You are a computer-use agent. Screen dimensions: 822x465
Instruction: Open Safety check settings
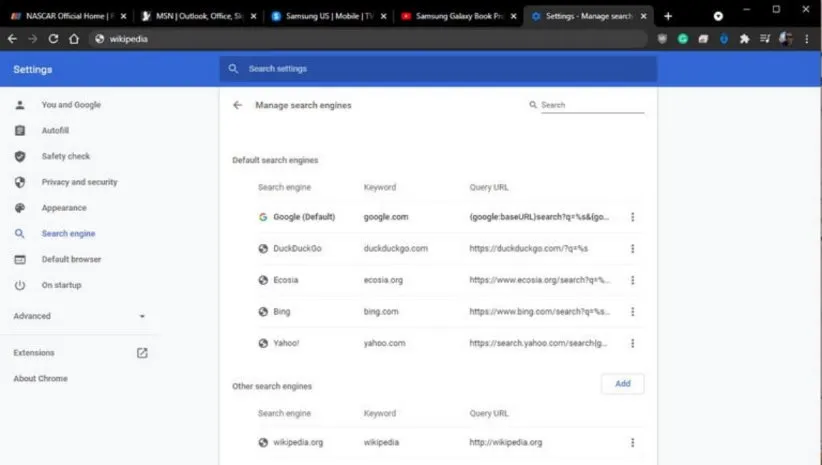pyautogui.click(x=65, y=157)
